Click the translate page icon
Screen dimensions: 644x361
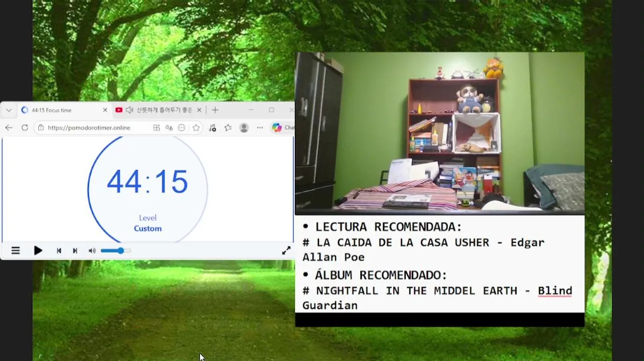169,128
